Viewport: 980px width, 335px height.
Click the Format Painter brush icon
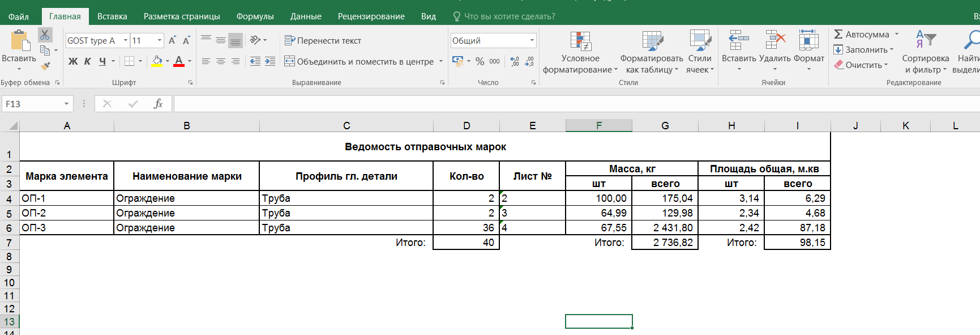(45, 66)
